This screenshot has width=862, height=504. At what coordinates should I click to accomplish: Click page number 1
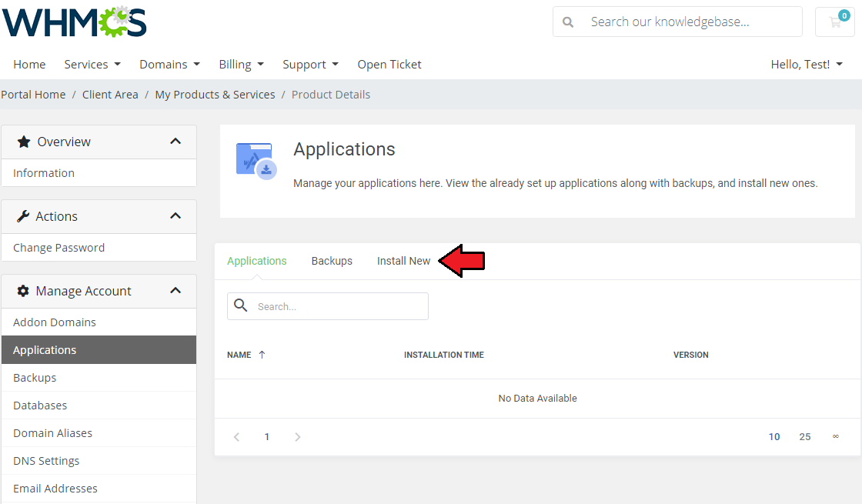[266, 437]
